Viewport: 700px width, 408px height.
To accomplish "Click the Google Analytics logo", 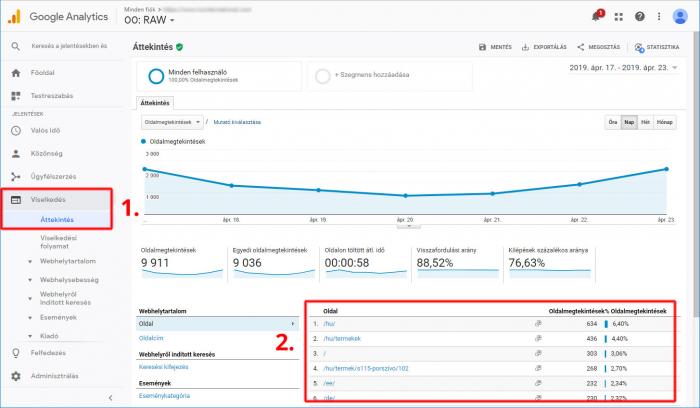I will click(x=17, y=17).
